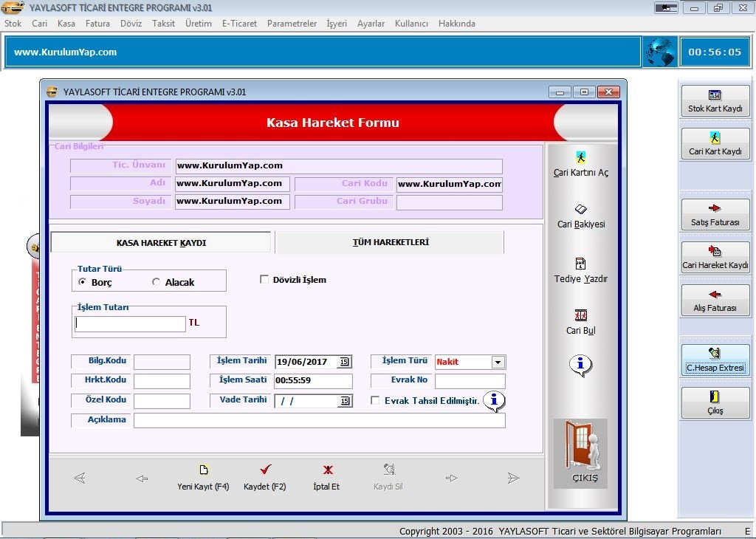Click the Kaydı Sil delete icon
The image size is (756, 539).
pyautogui.click(x=388, y=478)
